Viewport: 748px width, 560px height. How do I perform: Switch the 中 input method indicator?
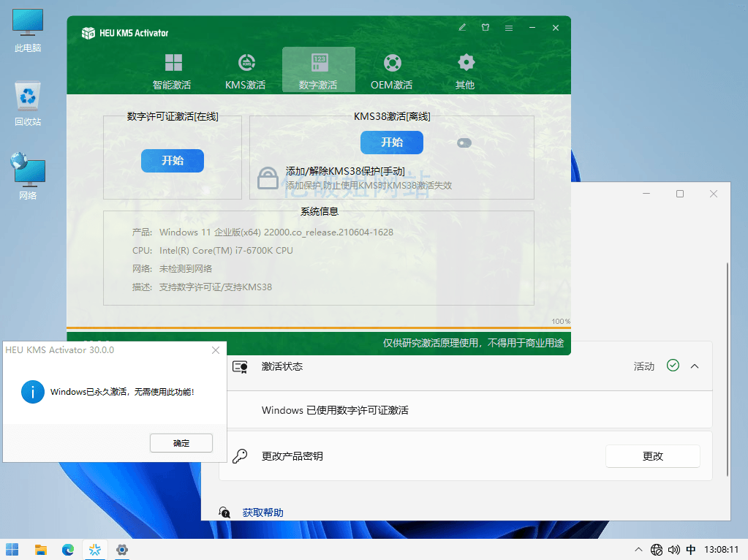(x=691, y=550)
